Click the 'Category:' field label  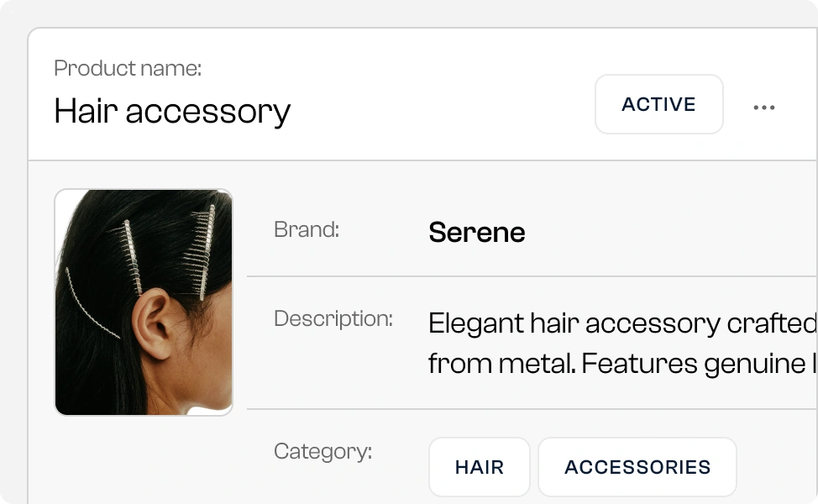pyautogui.click(x=322, y=451)
